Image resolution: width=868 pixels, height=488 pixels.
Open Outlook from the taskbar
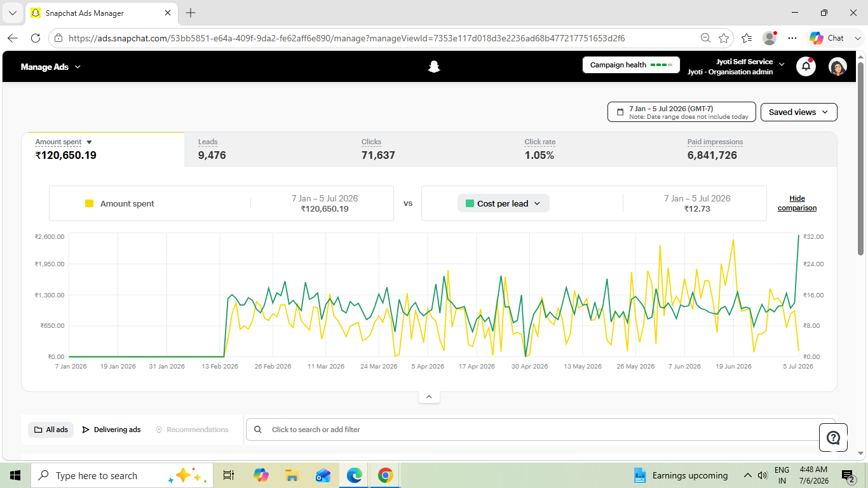pos(323,475)
